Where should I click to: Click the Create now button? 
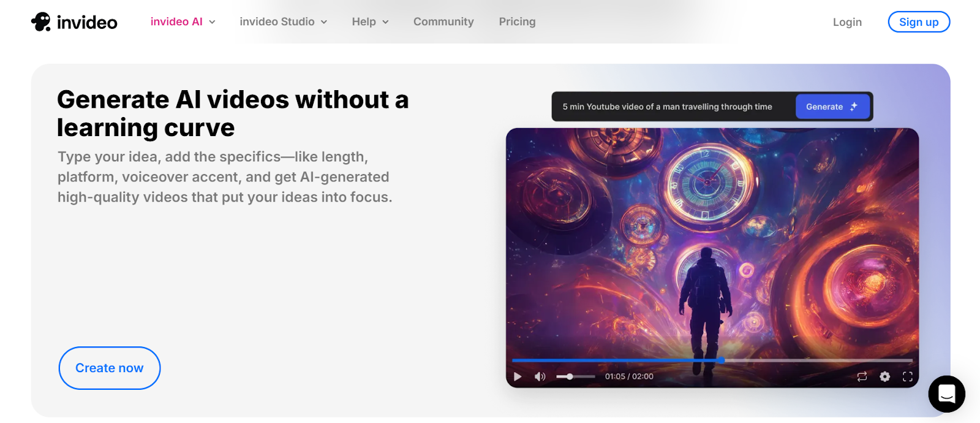coord(110,368)
